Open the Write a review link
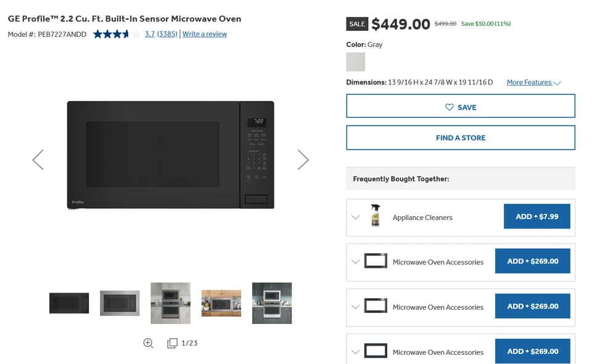 [205, 34]
